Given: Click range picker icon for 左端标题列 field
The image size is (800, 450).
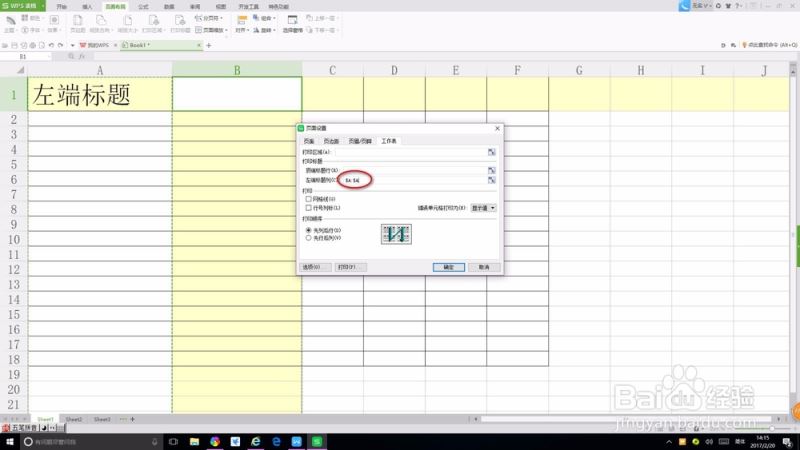Looking at the screenshot, I should click(491, 180).
